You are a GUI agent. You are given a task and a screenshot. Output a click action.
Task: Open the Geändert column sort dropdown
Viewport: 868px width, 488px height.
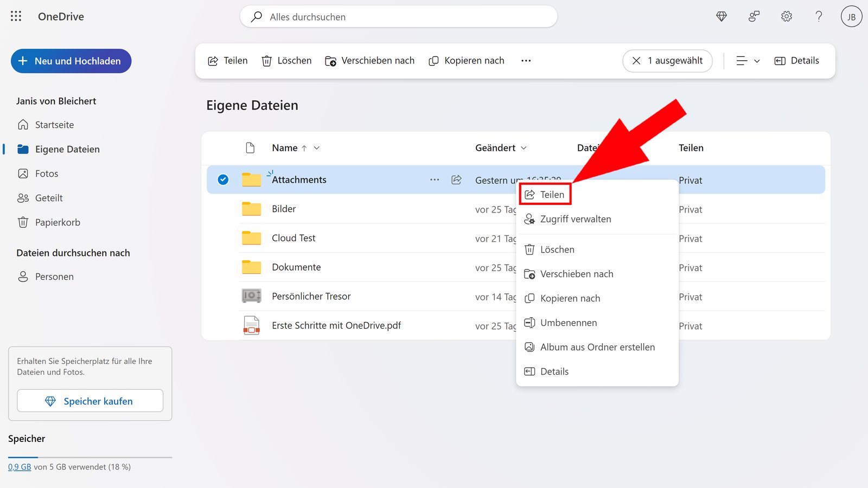tap(524, 147)
